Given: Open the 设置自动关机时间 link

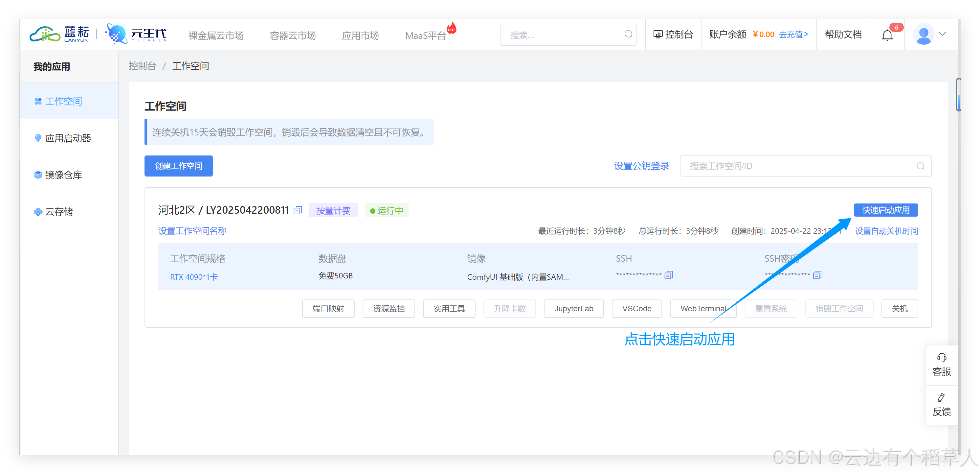Looking at the screenshot, I should [886, 231].
